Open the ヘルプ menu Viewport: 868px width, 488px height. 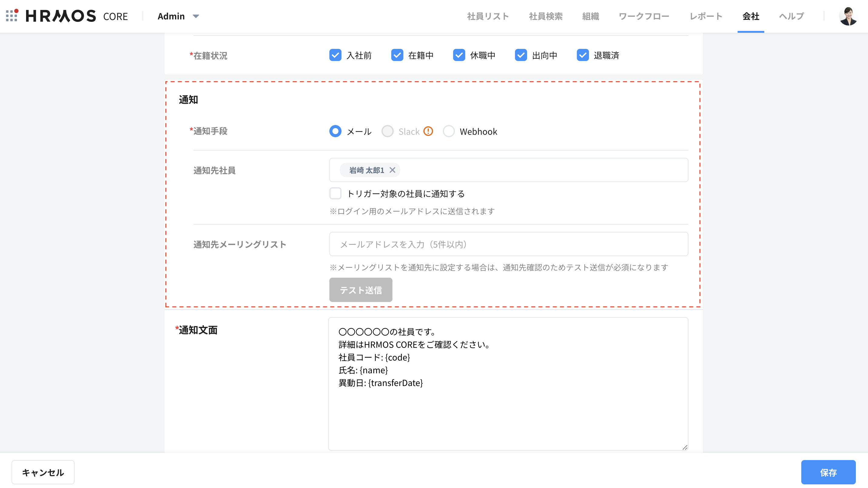(791, 16)
